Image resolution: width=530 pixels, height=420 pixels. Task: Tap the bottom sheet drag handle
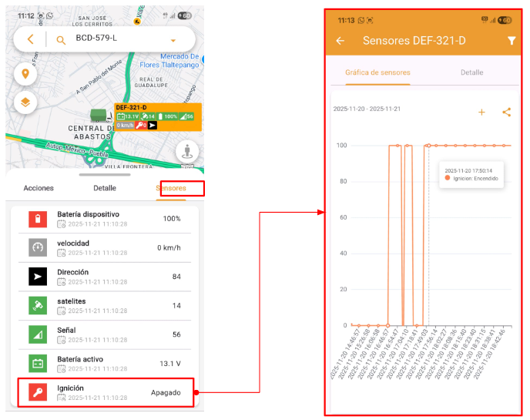(105, 175)
